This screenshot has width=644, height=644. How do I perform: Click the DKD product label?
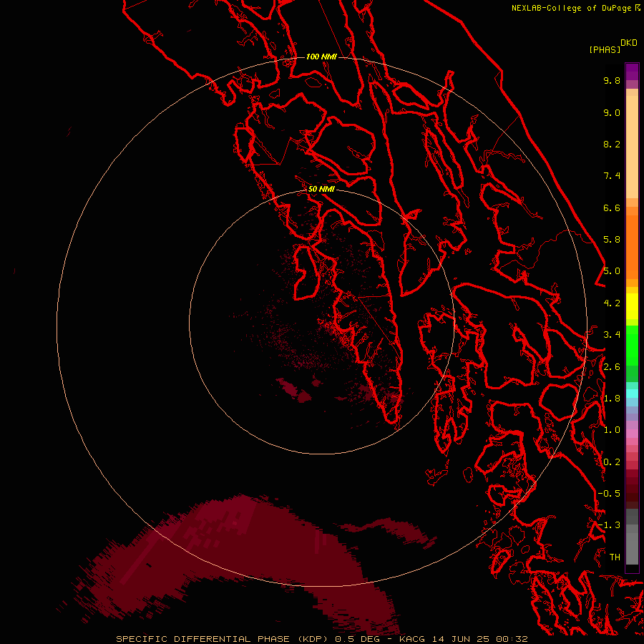[x=629, y=43]
